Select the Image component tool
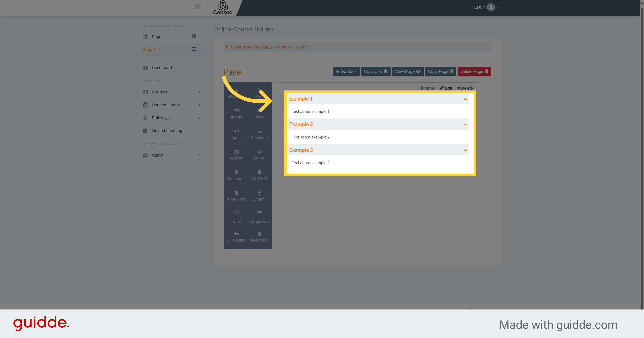644x338 pixels. (x=236, y=114)
